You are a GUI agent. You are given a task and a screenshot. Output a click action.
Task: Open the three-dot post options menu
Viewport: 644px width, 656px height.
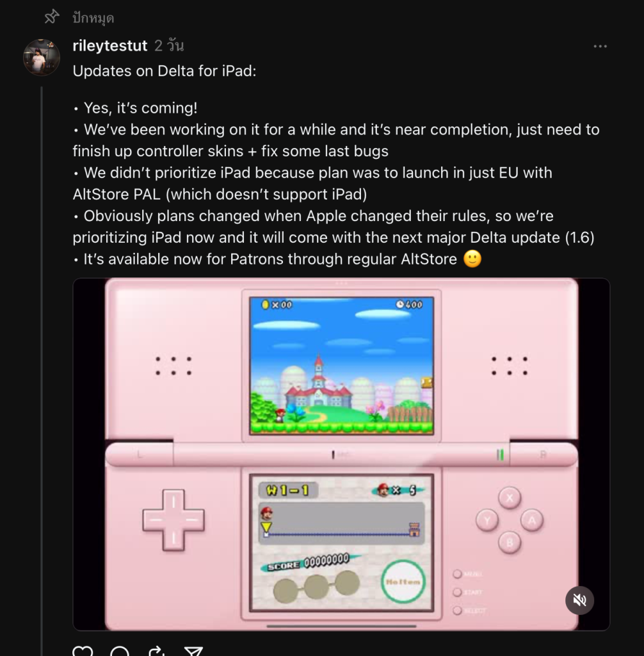tap(600, 46)
